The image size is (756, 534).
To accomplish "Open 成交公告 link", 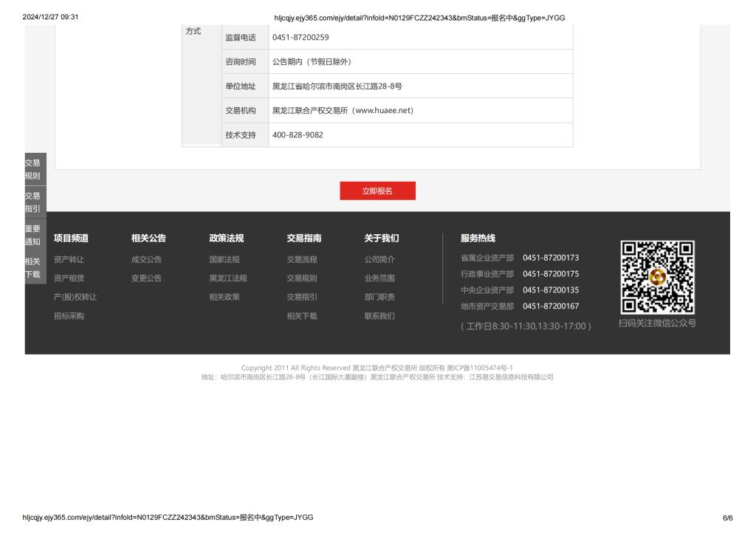I will pos(146,259).
